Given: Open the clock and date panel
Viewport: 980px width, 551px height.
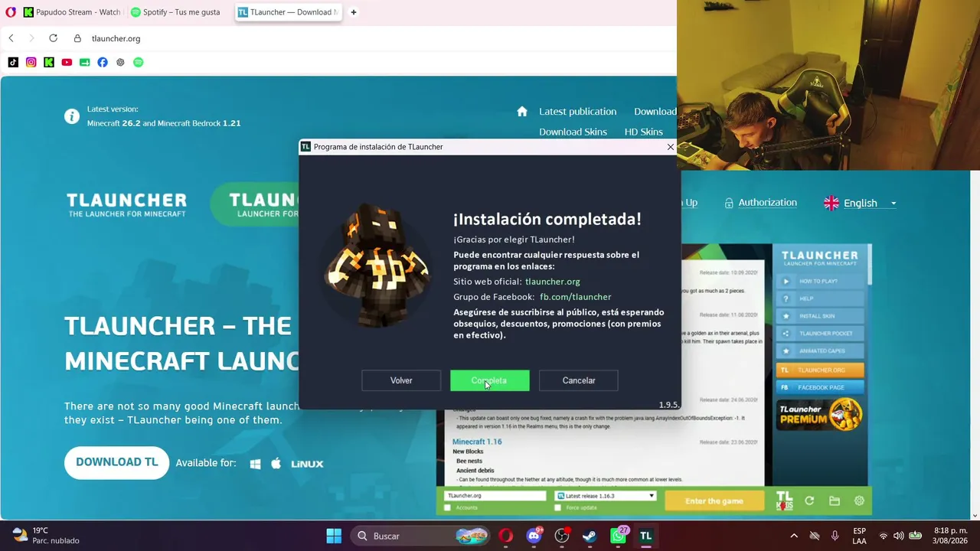Looking at the screenshot, I should click(951, 536).
